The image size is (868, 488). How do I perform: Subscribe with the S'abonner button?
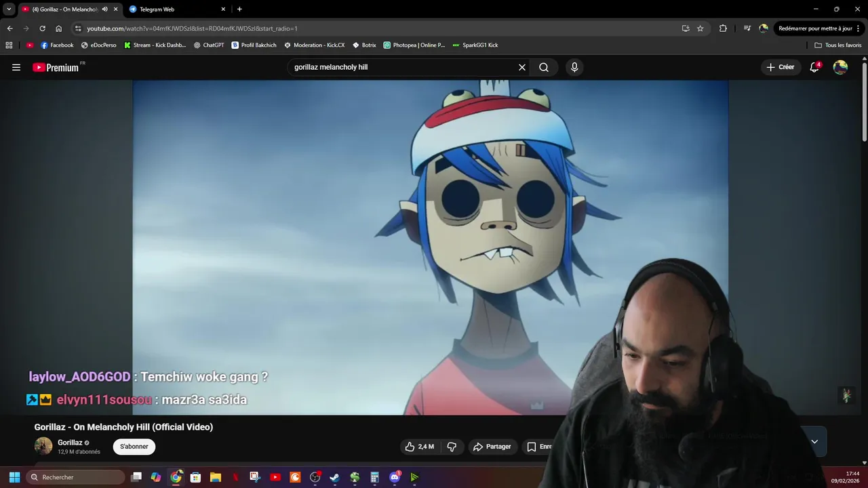(x=134, y=447)
